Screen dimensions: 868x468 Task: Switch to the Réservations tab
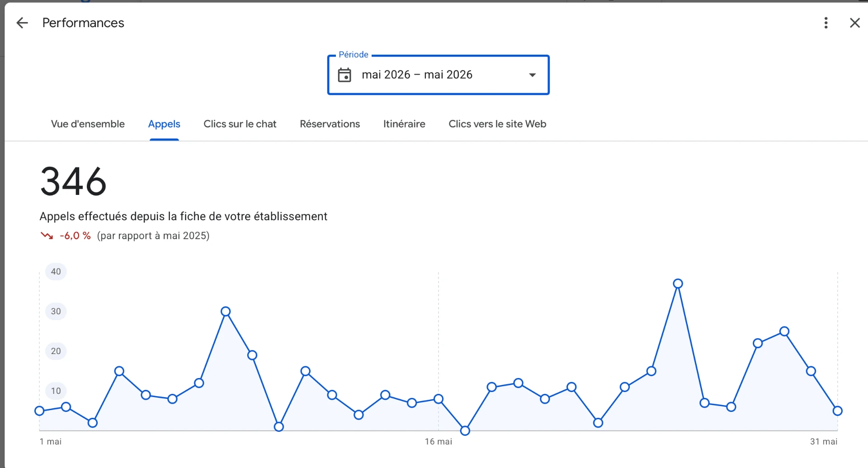pos(330,124)
